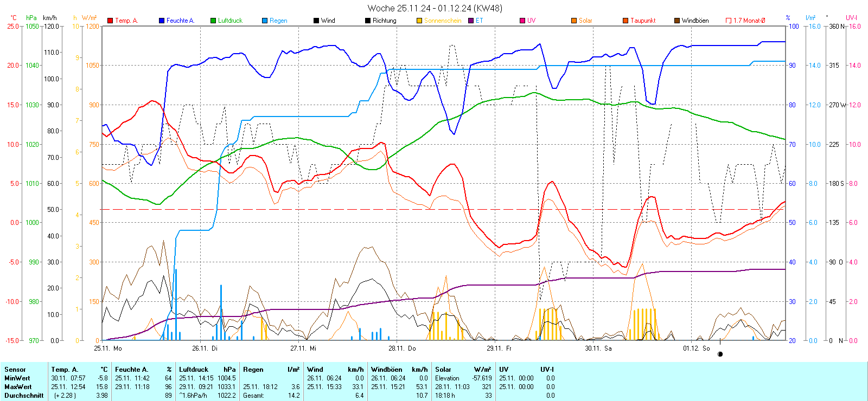Select the Solar legend label

[x=585, y=21]
